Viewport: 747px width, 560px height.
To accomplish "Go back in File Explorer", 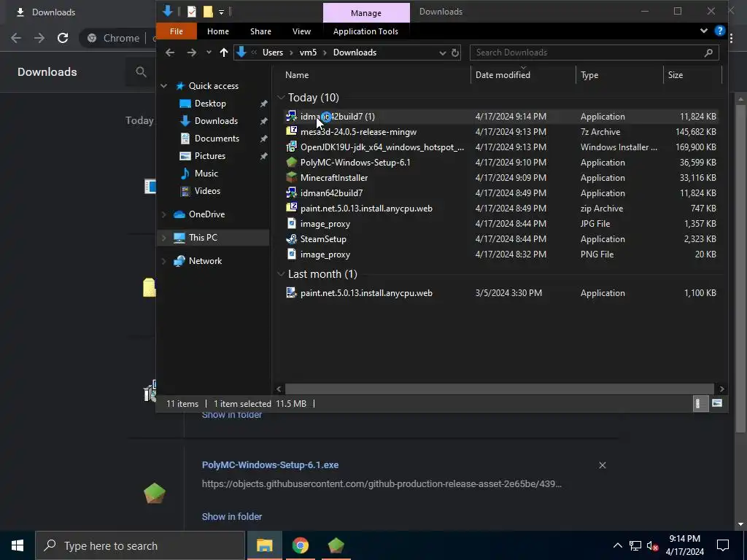I will point(170,52).
